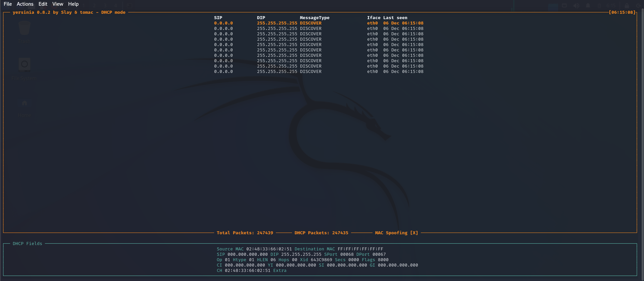Click the yersinia 0.8.2 DHCP mode title

[69, 12]
